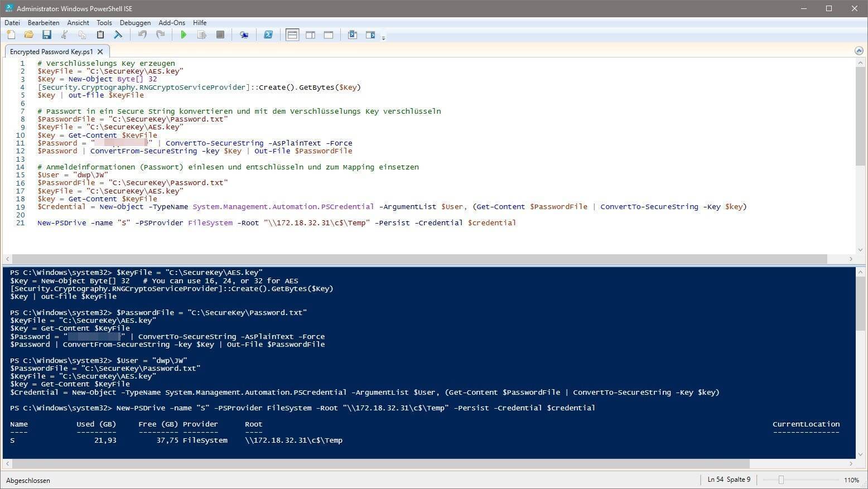Click the script pane horizontal scrollbar
The image size is (868, 489).
coord(418,259)
